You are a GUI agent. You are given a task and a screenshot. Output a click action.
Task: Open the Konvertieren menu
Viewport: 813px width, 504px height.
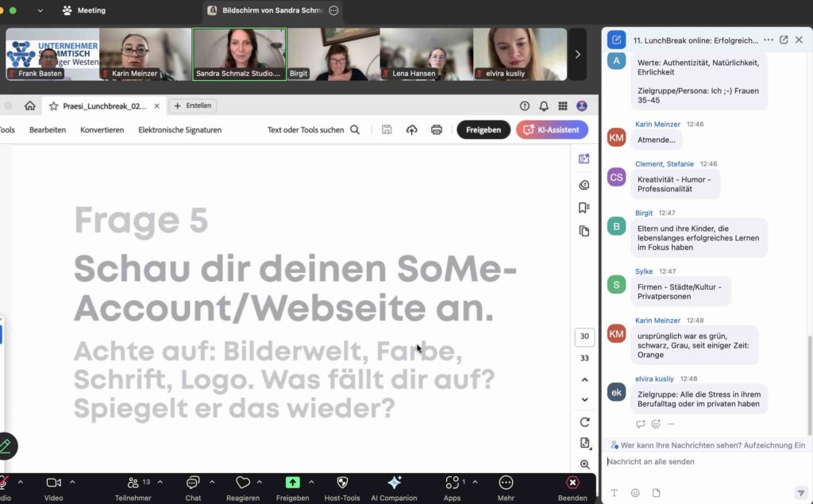tap(102, 129)
